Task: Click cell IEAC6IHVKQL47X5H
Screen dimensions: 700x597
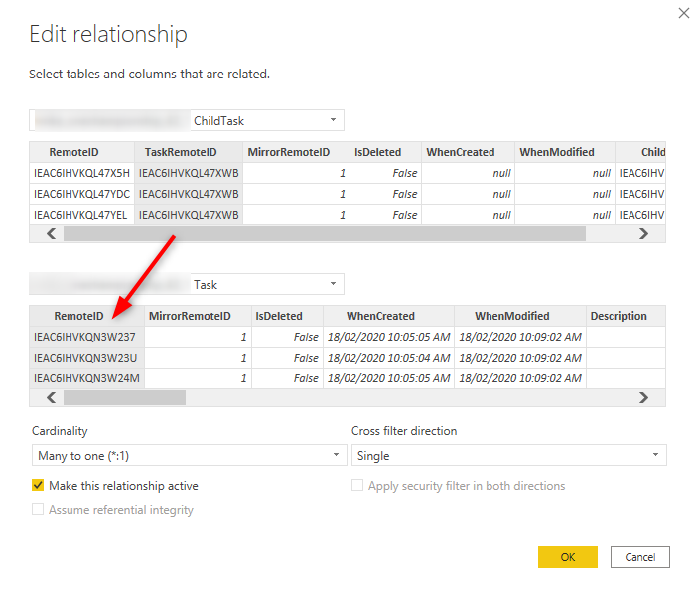Action: pos(81,173)
